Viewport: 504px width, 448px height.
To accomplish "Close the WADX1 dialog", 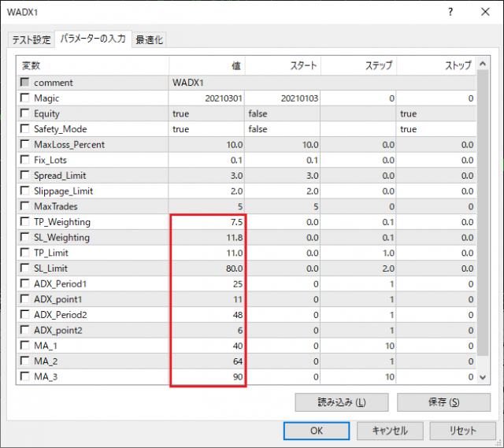I will 485,13.
